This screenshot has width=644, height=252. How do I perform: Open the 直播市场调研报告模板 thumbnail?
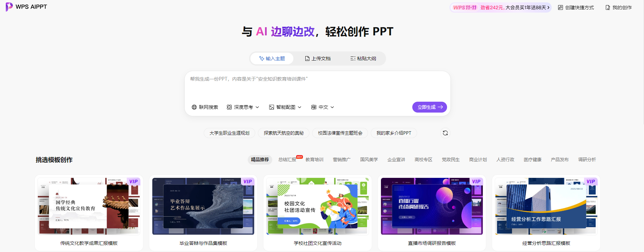pyautogui.click(x=432, y=206)
